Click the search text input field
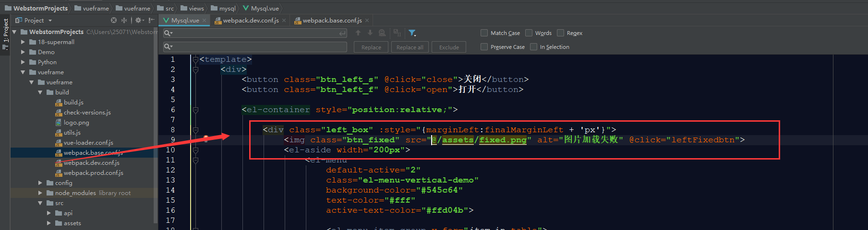This screenshot has height=230, width=868. (255, 33)
